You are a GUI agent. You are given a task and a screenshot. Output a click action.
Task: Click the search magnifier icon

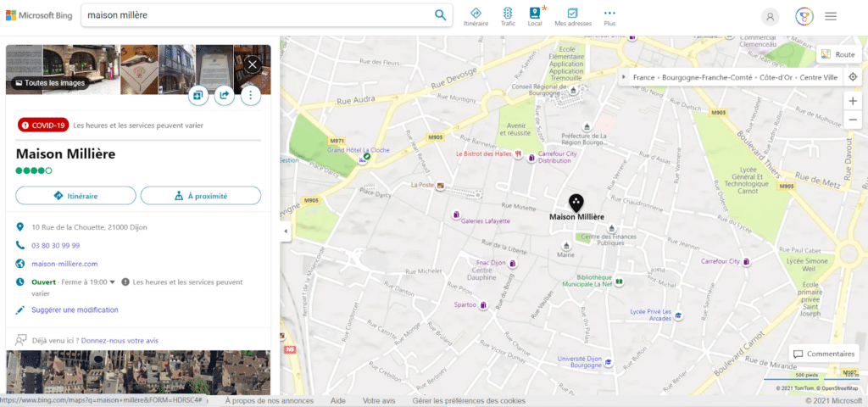pyautogui.click(x=440, y=15)
